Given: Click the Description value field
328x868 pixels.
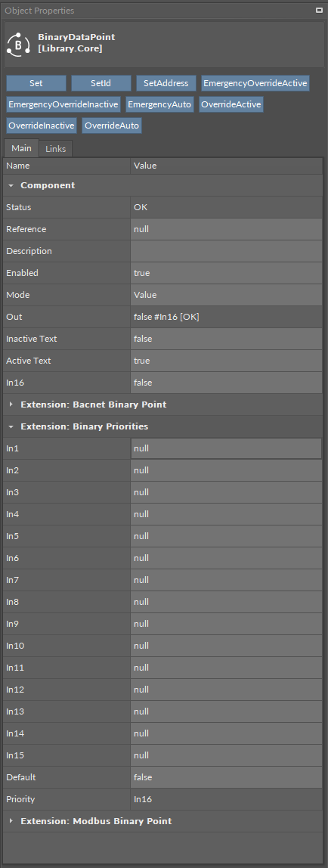Looking at the screenshot, I should (x=226, y=251).
